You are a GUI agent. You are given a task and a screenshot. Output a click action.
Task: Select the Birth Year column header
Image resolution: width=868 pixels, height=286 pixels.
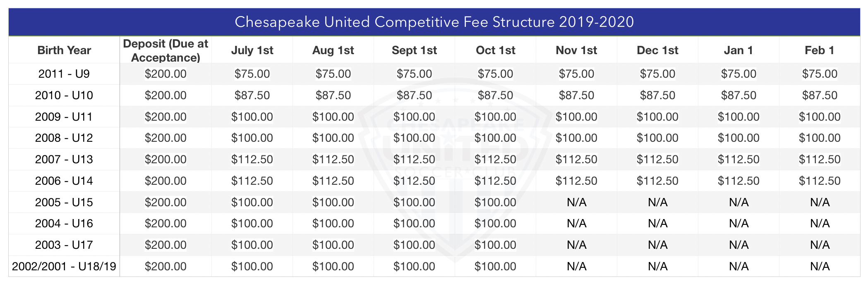click(64, 50)
